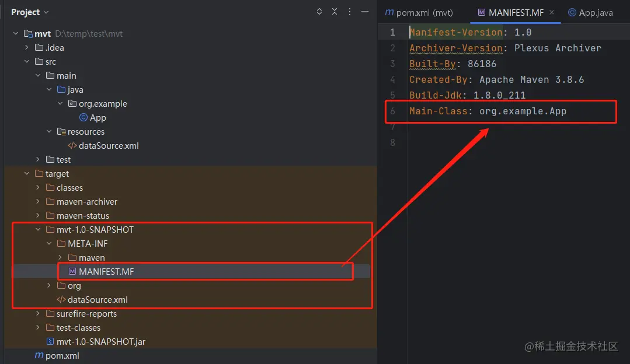Click the test-classes folder icon
630x364 pixels.
pos(50,327)
